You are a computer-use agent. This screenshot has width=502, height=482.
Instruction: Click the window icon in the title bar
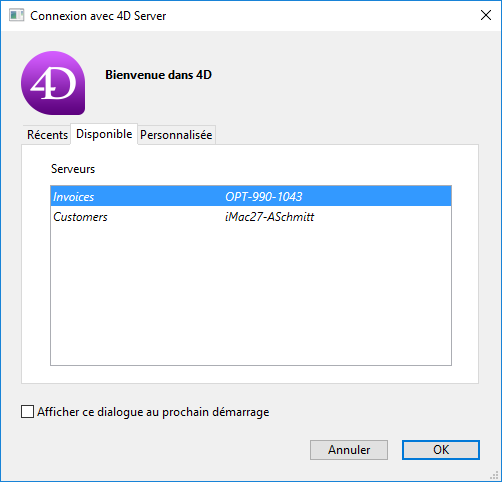coord(16,15)
